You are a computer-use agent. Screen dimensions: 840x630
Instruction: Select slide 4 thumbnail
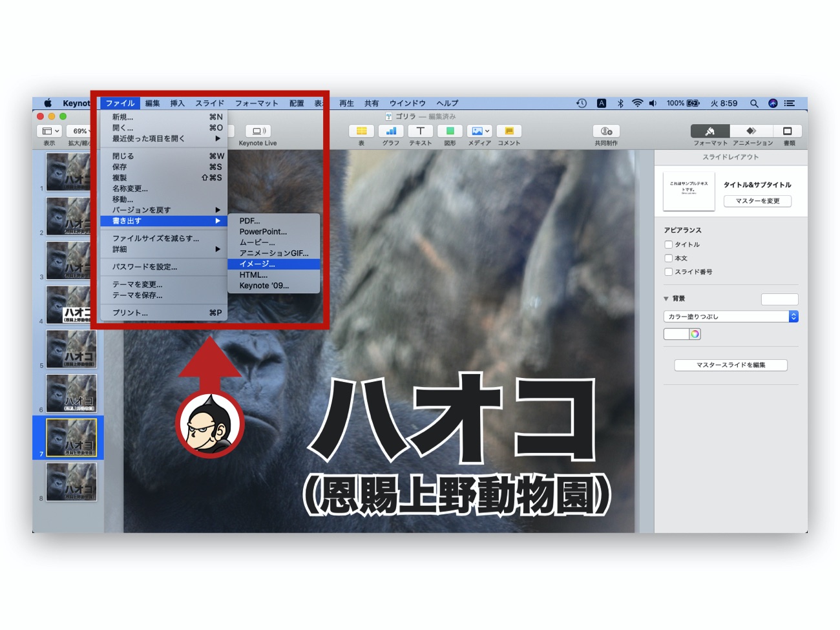click(71, 304)
